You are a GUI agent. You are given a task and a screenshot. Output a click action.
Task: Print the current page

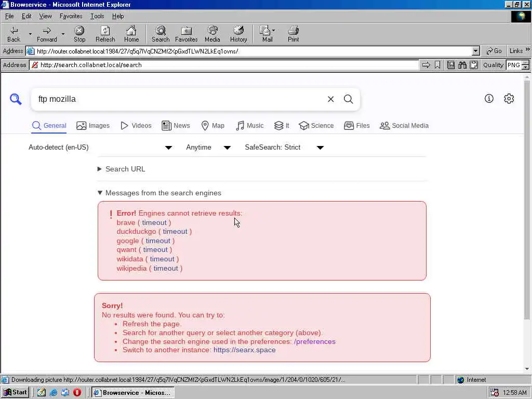point(293,34)
